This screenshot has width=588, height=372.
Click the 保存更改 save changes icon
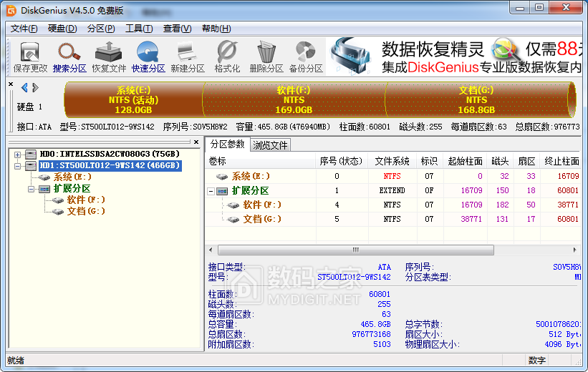coord(30,57)
